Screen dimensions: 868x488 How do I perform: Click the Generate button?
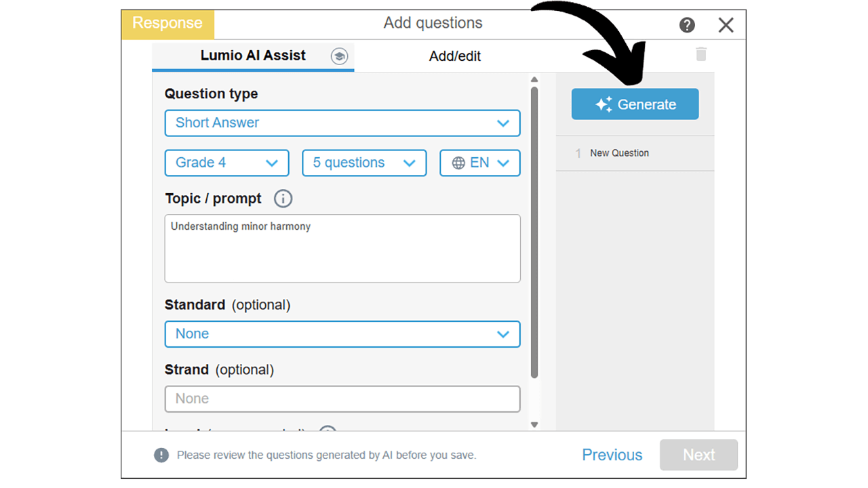(x=635, y=104)
